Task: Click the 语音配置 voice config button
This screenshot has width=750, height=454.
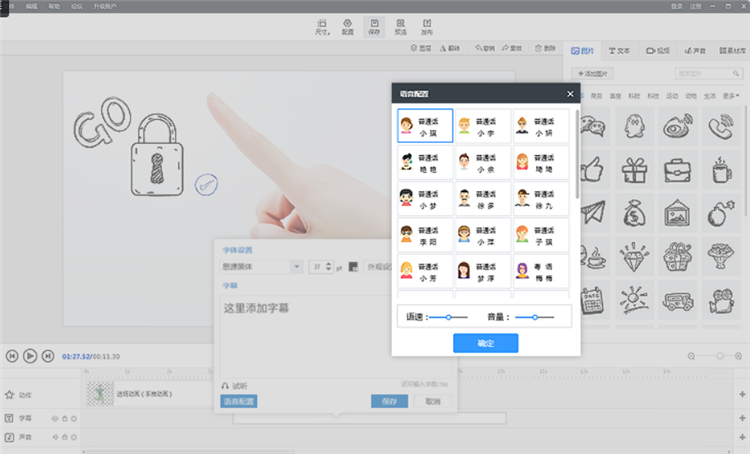Action: [x=239, y=401]
